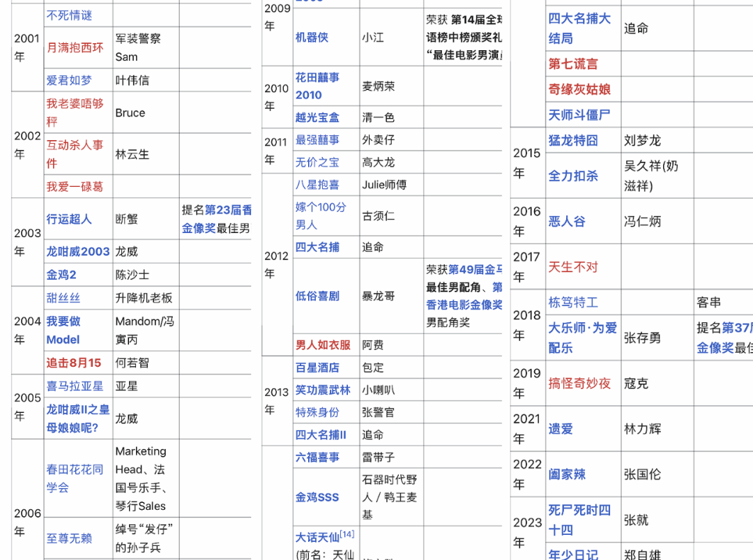Screen dimensions: 753x560
Task: Open the 嫁个100分男人 link
Action: coord(321,215)
